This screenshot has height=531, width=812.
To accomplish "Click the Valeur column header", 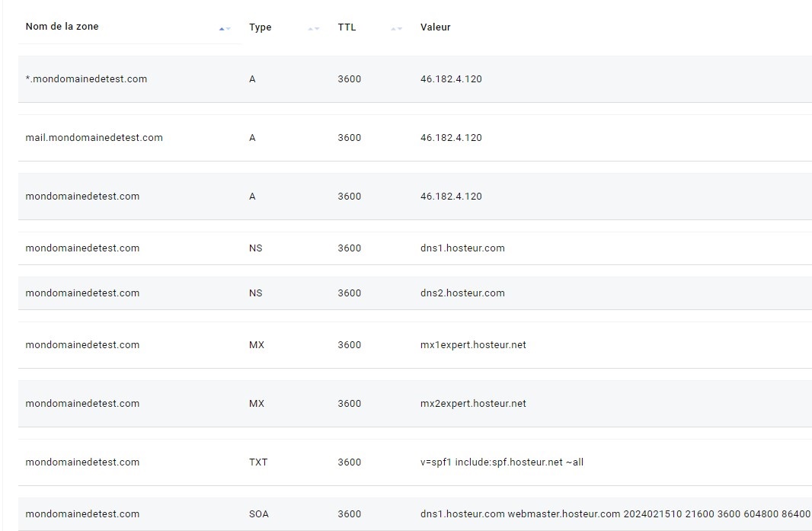I will [x=435, y=27].
